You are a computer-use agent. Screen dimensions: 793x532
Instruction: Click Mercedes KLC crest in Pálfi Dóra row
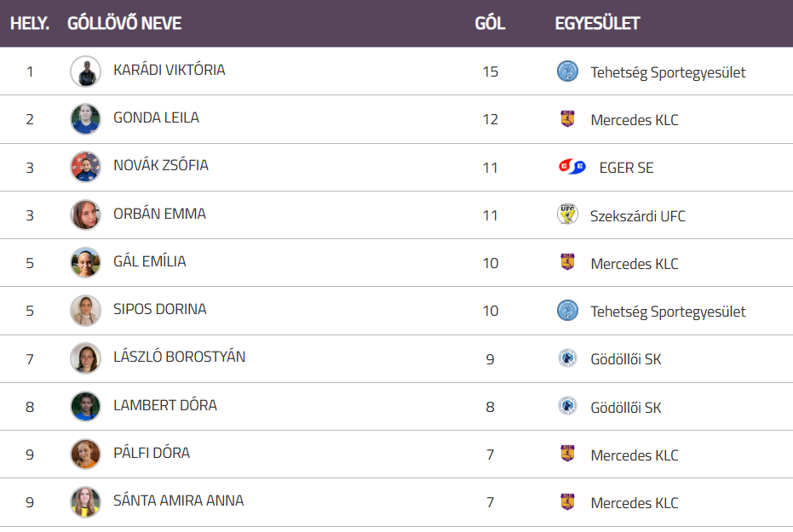[567, 455]
